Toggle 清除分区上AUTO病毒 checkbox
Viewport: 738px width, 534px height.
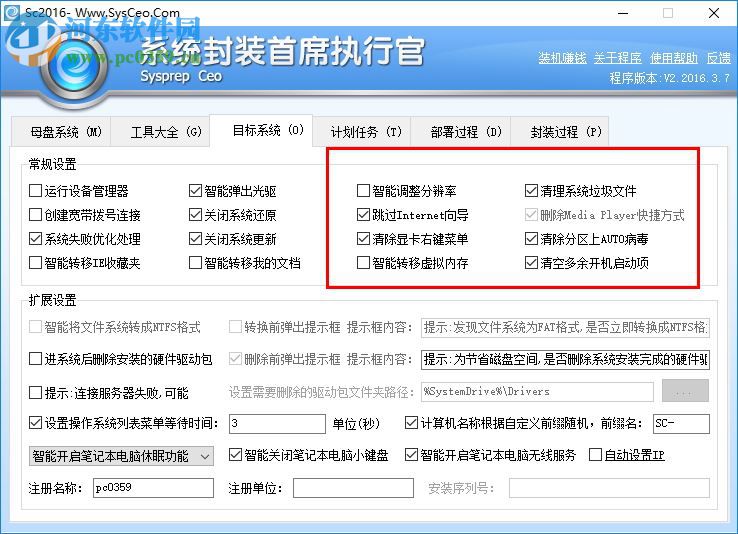point(531,239)
